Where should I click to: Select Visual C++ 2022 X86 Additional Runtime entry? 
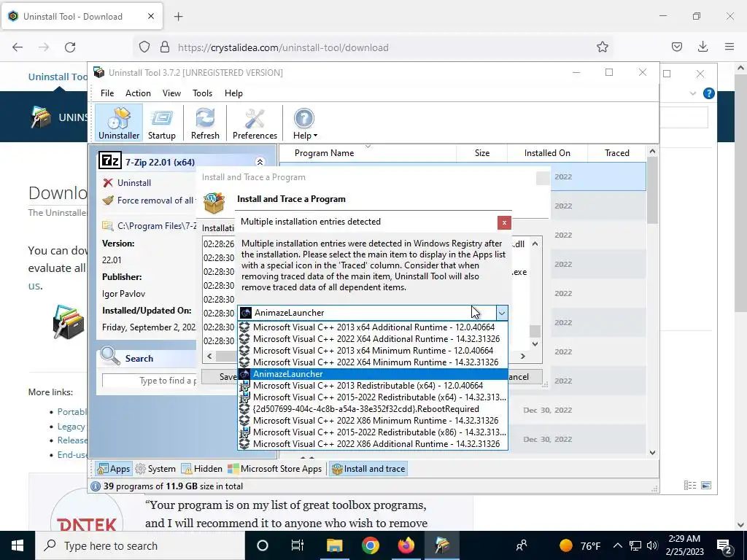tap(373, 444)
